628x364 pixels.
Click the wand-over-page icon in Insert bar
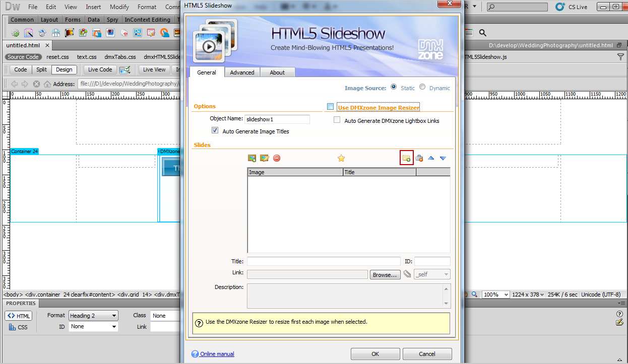(x=29, y=33)
